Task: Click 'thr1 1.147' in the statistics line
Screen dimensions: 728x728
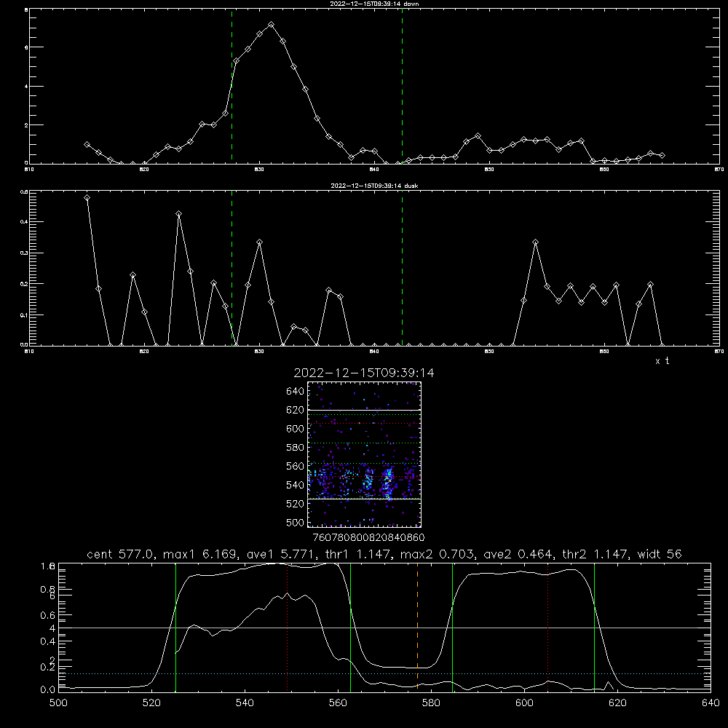Action: pos(358,554)
